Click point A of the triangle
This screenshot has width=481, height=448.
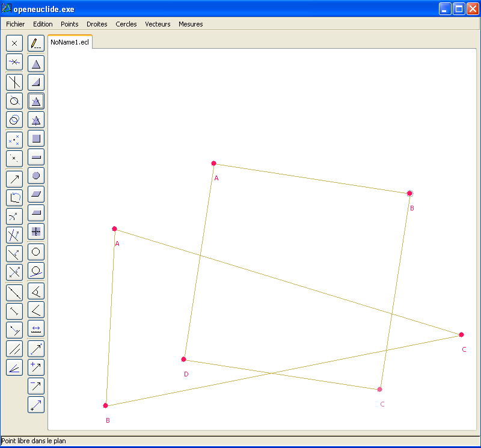point(114,229)
